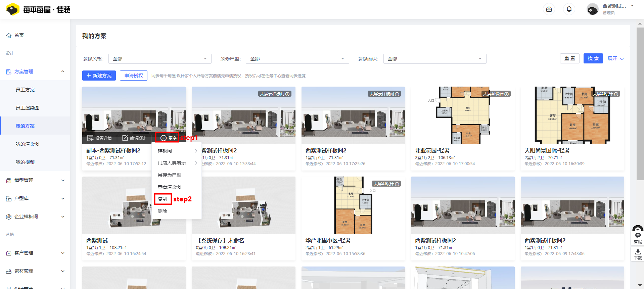Image resolution: width=644 pixels, height=289 pixels.
Task: Collapse the 方案管理 menu section
Action: 63,71
